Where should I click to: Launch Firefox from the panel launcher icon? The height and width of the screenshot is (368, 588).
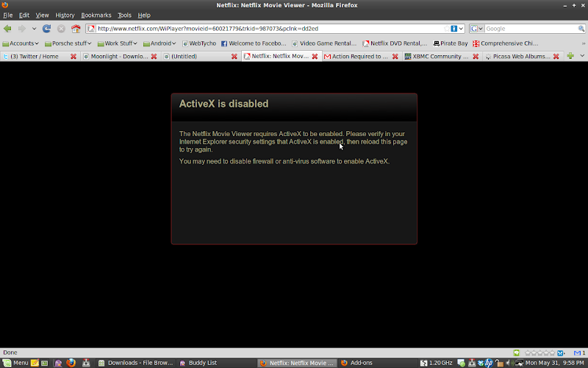[x=71, y=363]
